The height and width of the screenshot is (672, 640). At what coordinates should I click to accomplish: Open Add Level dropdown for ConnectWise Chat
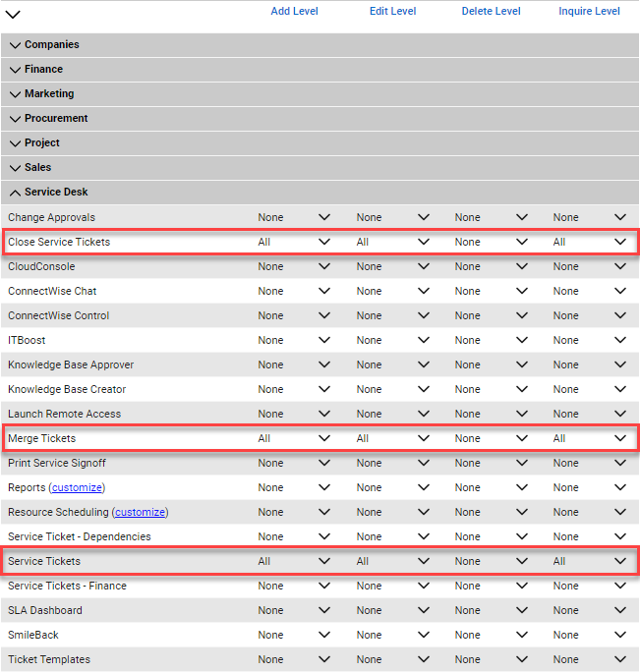point(295,291)
